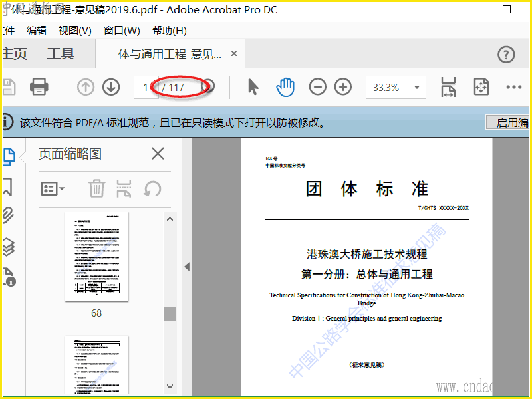Select the thumbnail below page 68
Image resolution: width=532 pixels, height=399 pixels.
tap(96, 364)
